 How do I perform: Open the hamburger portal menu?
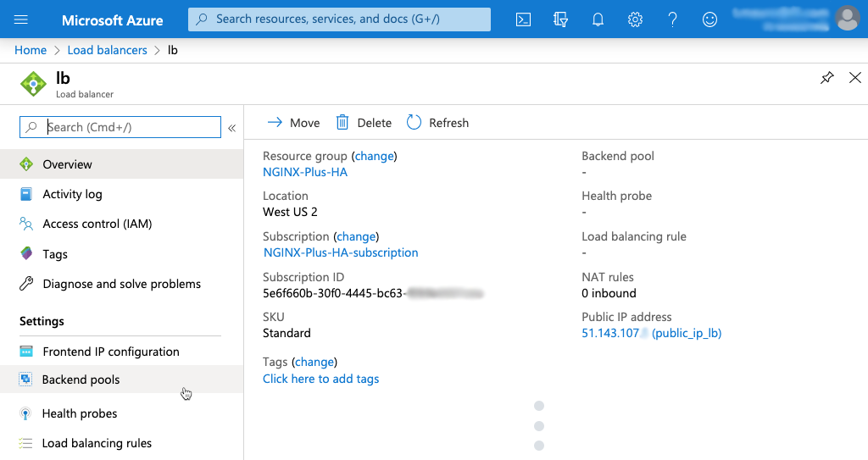(21, 19)
